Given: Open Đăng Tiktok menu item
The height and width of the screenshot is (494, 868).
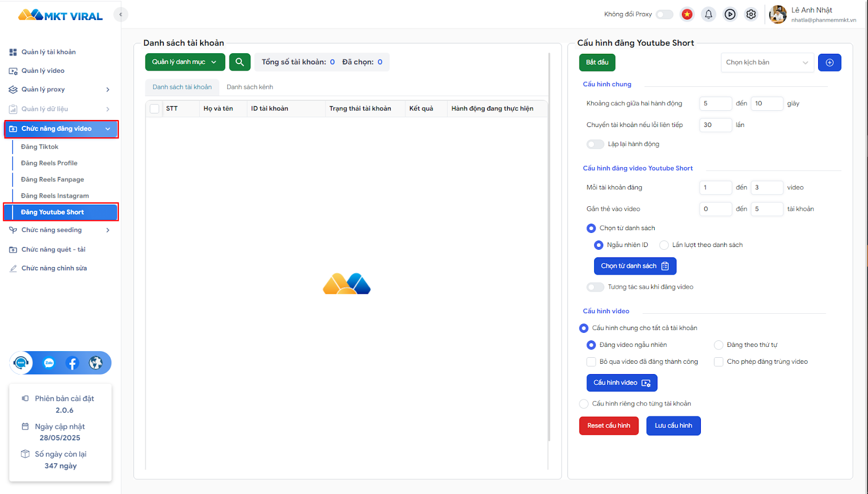Looking at the screenshot, I should [40, 147].
